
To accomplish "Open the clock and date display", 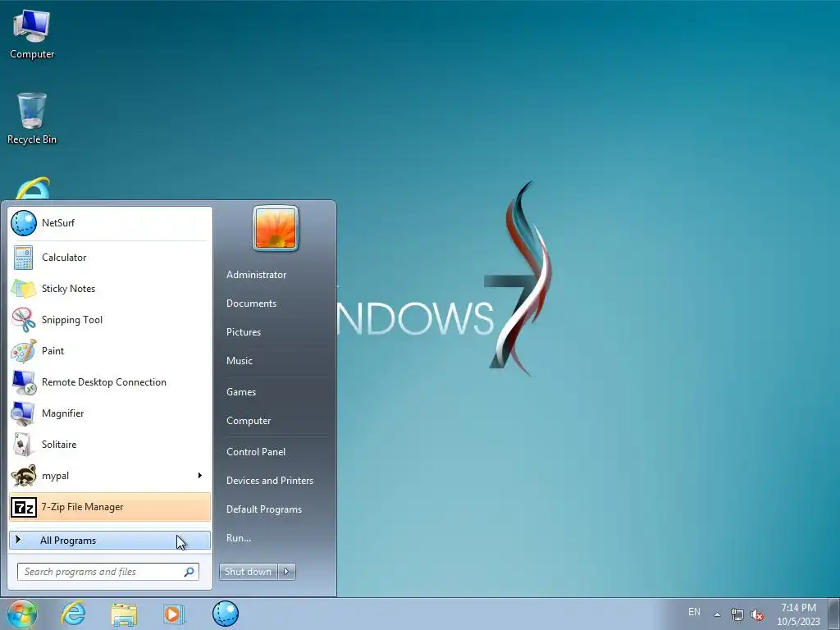I will click(798, 614).
